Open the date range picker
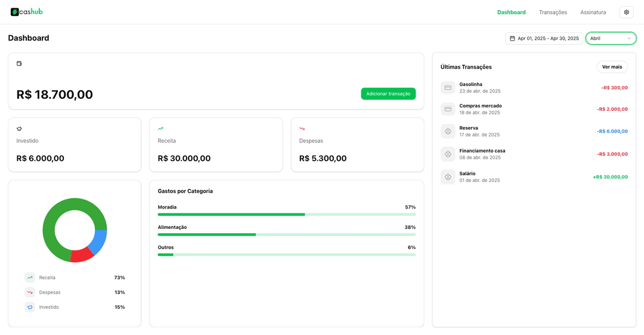Viewport: 644px width, 335px height. coord(544,38)
